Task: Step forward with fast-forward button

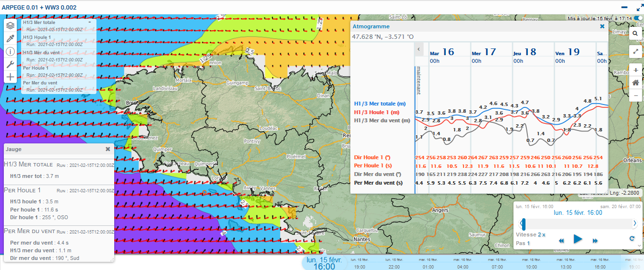Action: click(595, 240)
